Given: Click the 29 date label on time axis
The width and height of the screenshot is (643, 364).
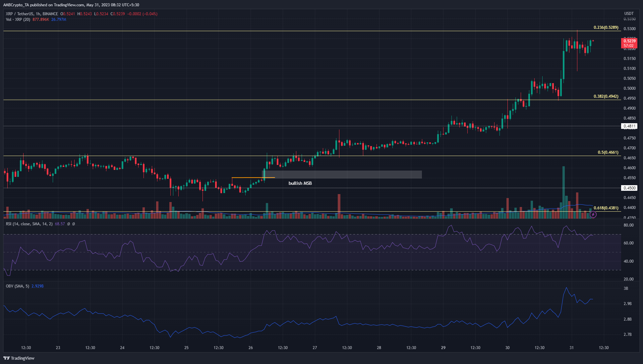Looking at the screenshot, I should tap(443, 347).
